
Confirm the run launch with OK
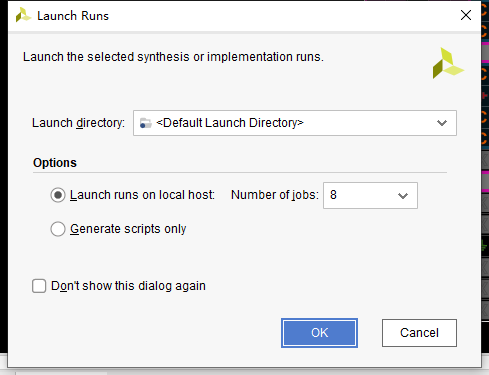tap(319, 333)
